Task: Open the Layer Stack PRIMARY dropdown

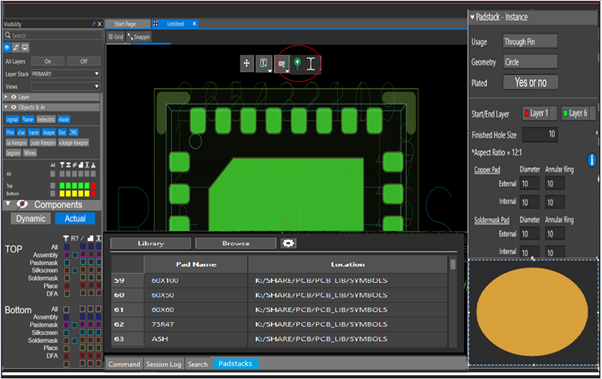Action: [66, 74]
